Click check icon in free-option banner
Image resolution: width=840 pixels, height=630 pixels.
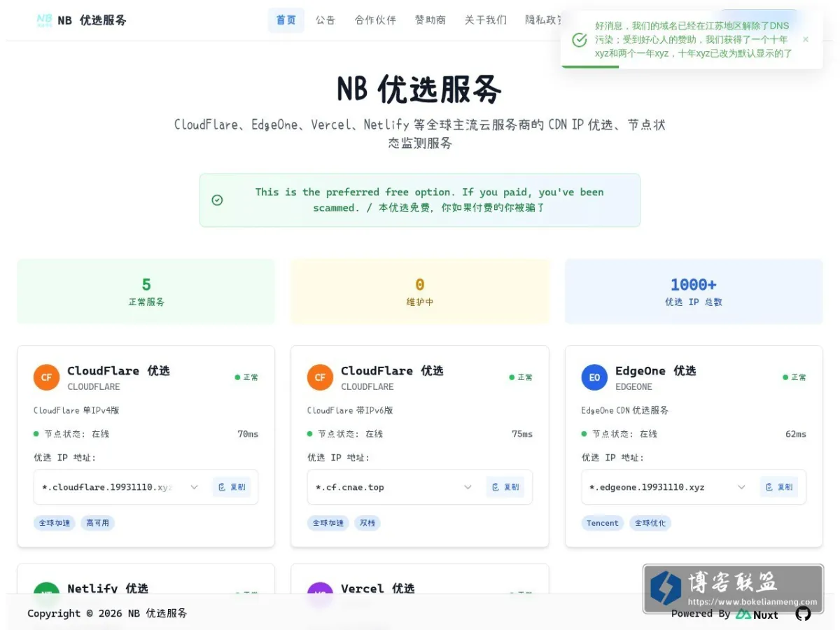(x=218, y=200)
